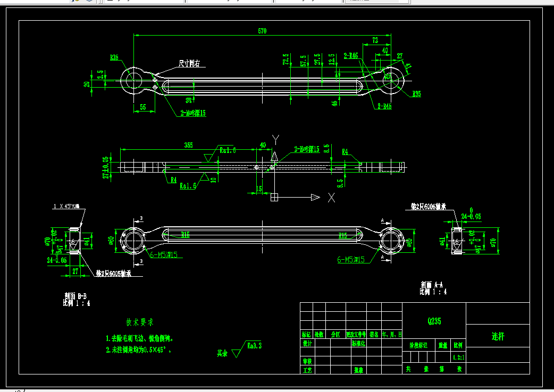Click the Q235 material cell
Screen dimensions: 554x392
click(x=434, y=321)
